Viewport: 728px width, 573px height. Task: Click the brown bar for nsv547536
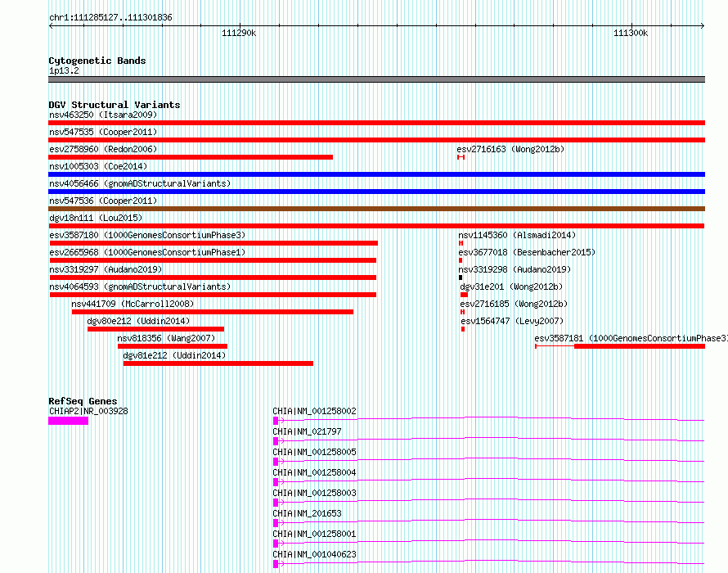pyautogui.click(x=376, y=209)
